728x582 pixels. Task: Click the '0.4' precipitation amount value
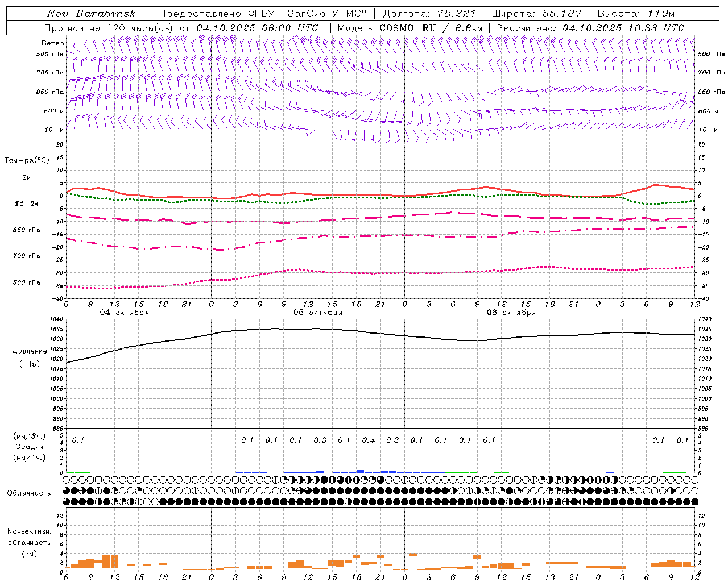click(x=369, y=440)
